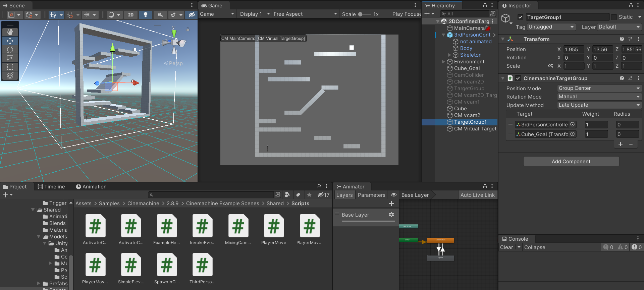Toggle hidden objects visibility eye-slash icon
Image resolution: width=644 pixels, height=290 pixels.
click(x=192, y=15)
